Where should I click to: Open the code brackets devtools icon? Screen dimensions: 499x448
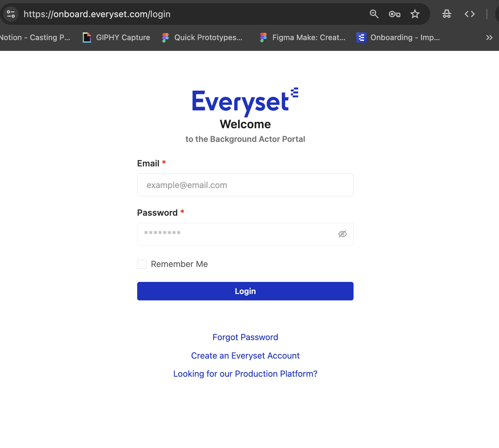click(x=470, y=14)
